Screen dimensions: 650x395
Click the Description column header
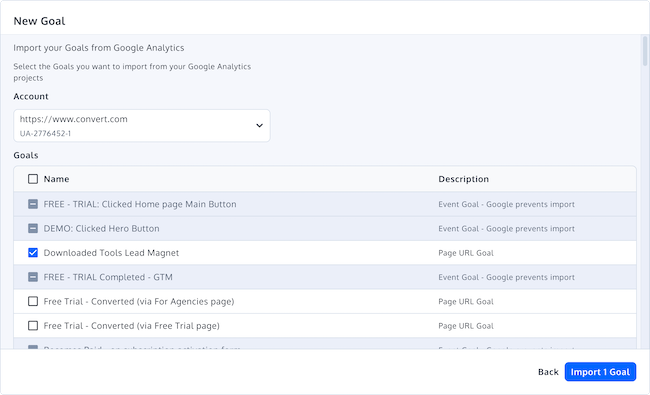pos(463,179)
